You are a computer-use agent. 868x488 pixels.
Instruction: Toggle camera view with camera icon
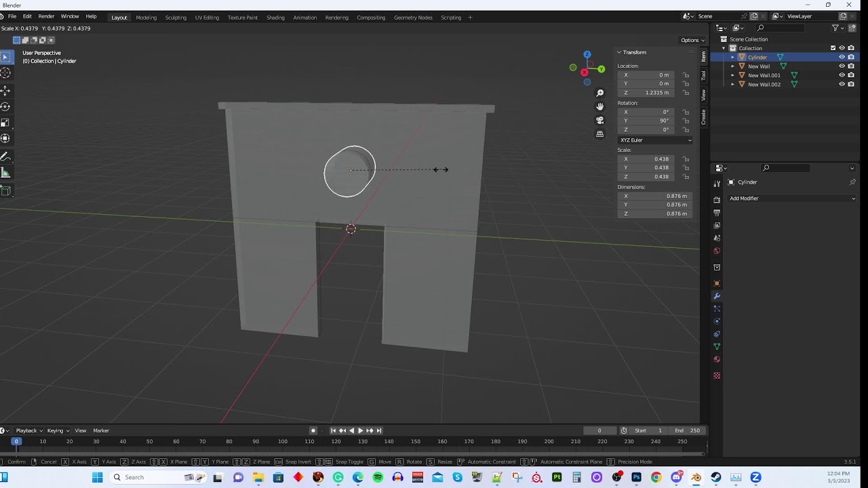(x=599, y=120)
